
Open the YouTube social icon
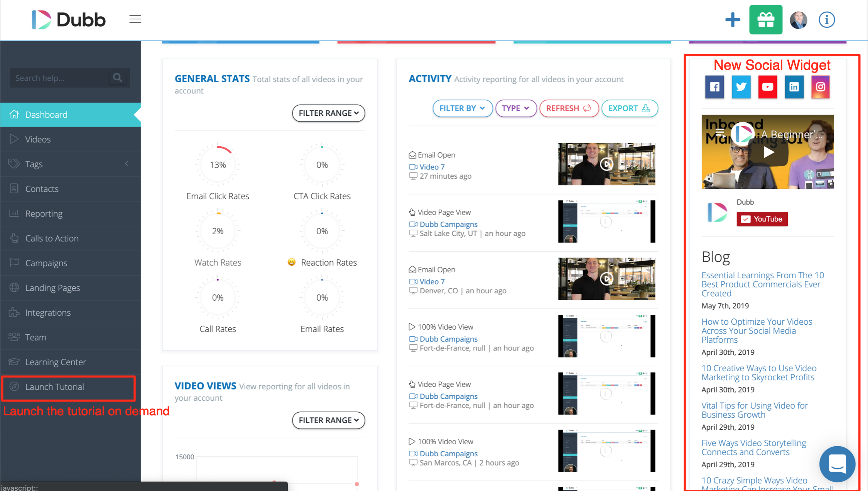tap(767, 87)
